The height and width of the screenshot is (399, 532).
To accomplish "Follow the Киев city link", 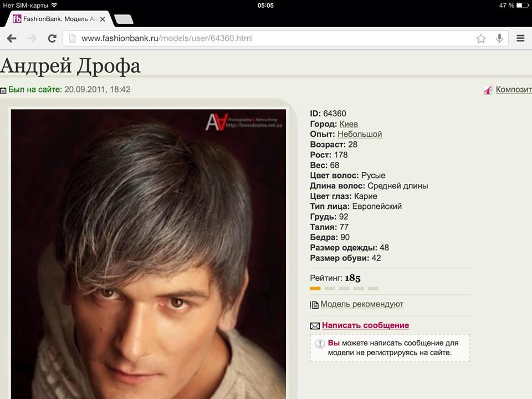I will click(349, 124).
